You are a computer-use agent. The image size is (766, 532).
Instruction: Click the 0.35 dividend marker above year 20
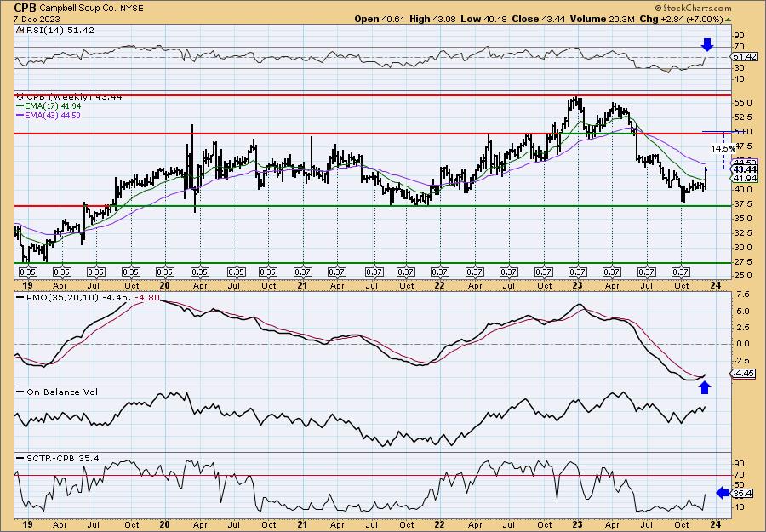165,272
